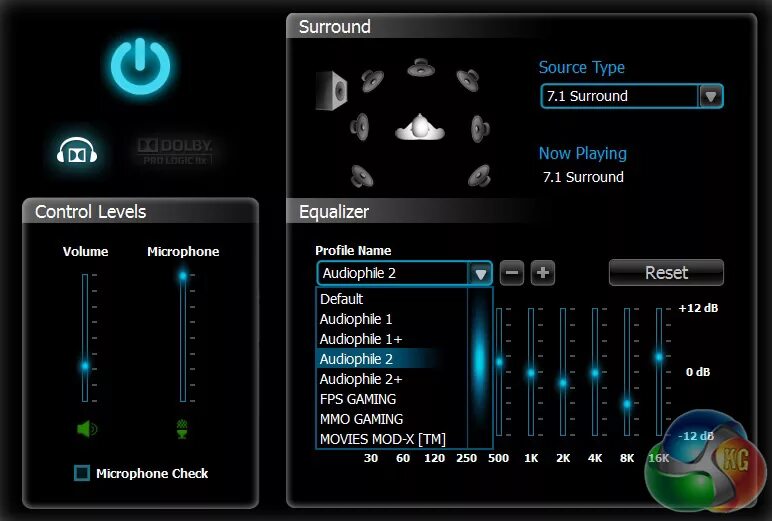This screenshot has width=772, height=521.
Task: Select the rear right speaker icon
Action: pyautogui.click(x=479, y=176)
